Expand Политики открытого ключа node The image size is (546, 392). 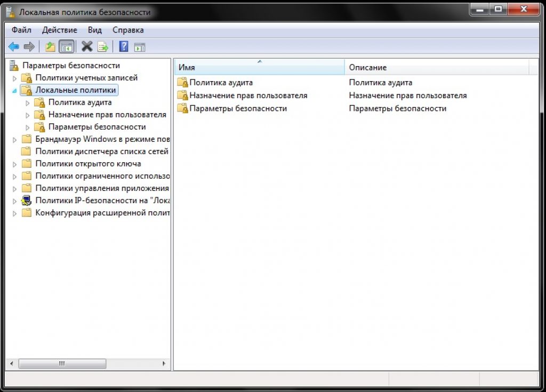point(14,164)
